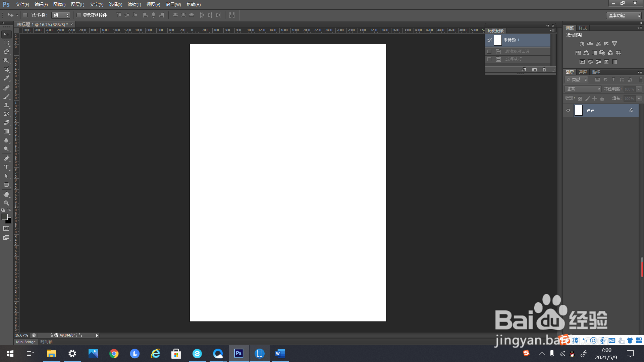Open the 不透明度 opacity dropdown arrow
The height and width of the screenshot is (362, 644).
(639, 89)
